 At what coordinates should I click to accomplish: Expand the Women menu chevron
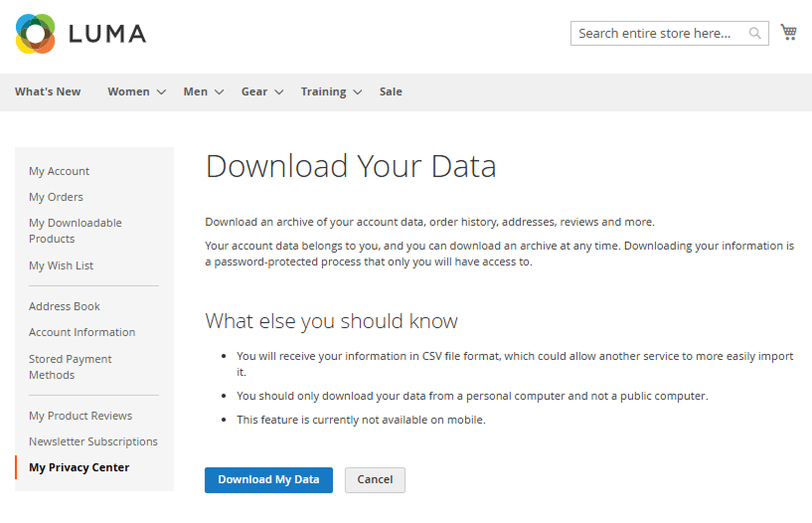click(162, 92)
